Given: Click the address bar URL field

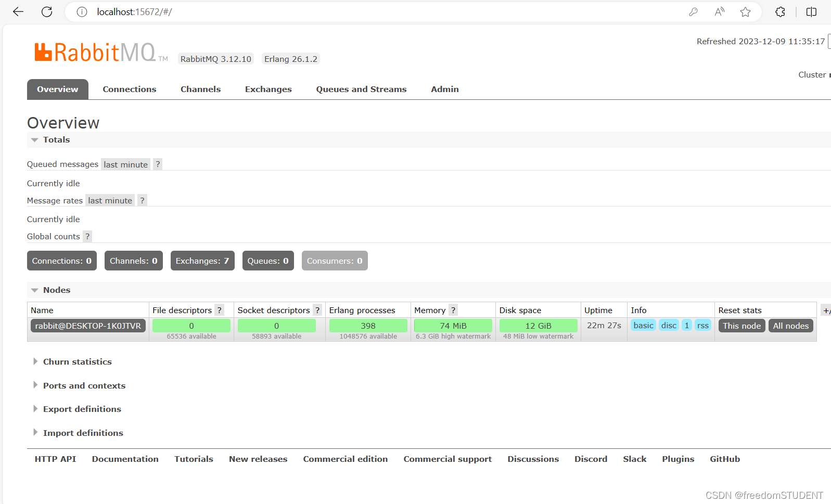Looking at the screenshot, I should pos(364,12).
